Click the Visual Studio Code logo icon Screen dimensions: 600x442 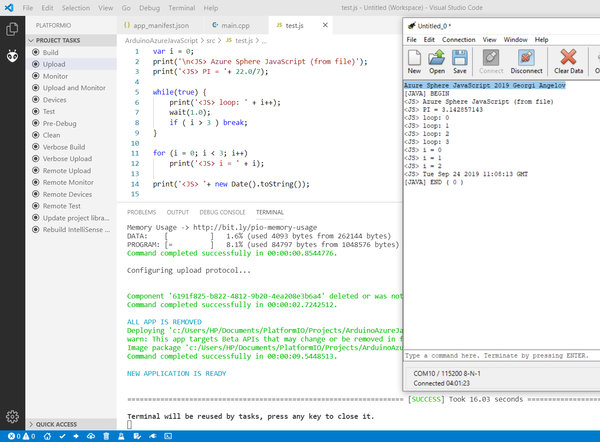click(9, 8)
